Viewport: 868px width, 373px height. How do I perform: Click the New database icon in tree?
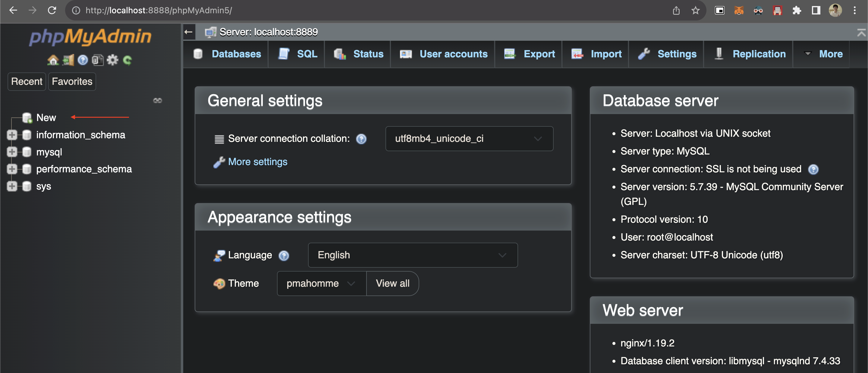click(x=27, y=118)
